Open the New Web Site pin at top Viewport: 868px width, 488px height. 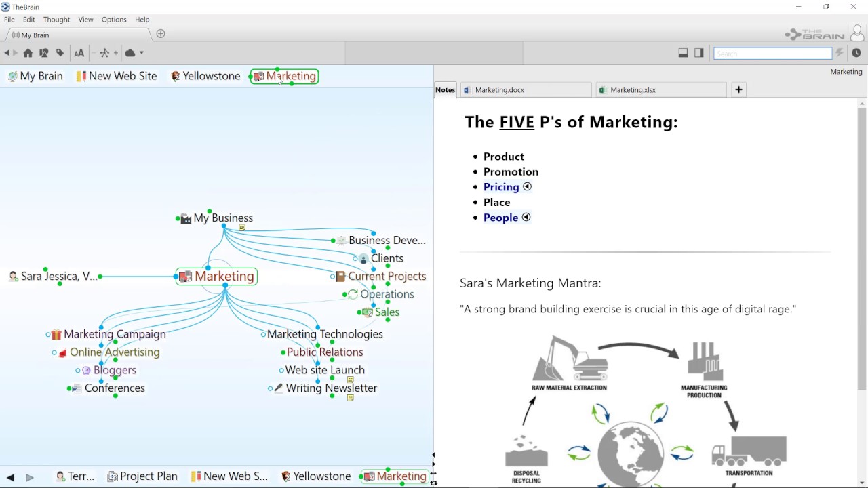[x=117, y=76]
